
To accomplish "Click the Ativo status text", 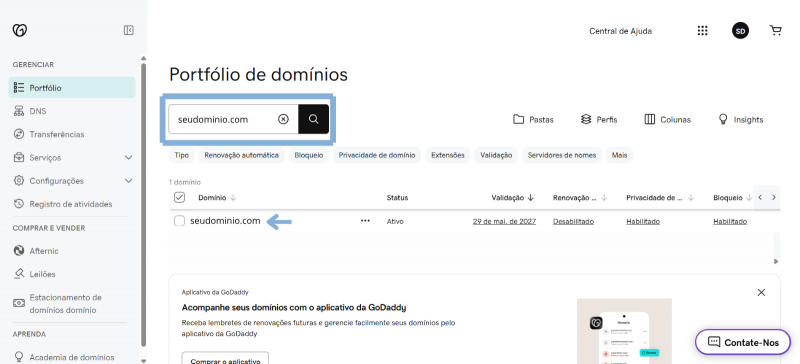I will pos(395,222).
